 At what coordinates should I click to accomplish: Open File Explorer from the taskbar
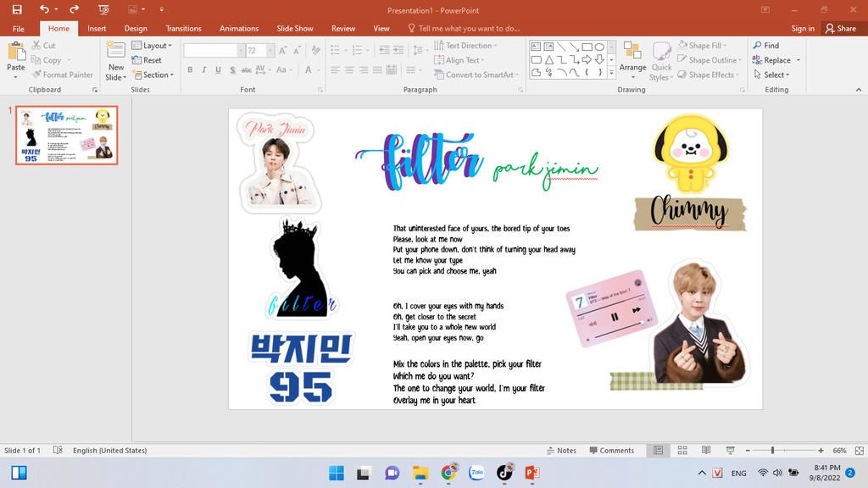pos(420,473)
